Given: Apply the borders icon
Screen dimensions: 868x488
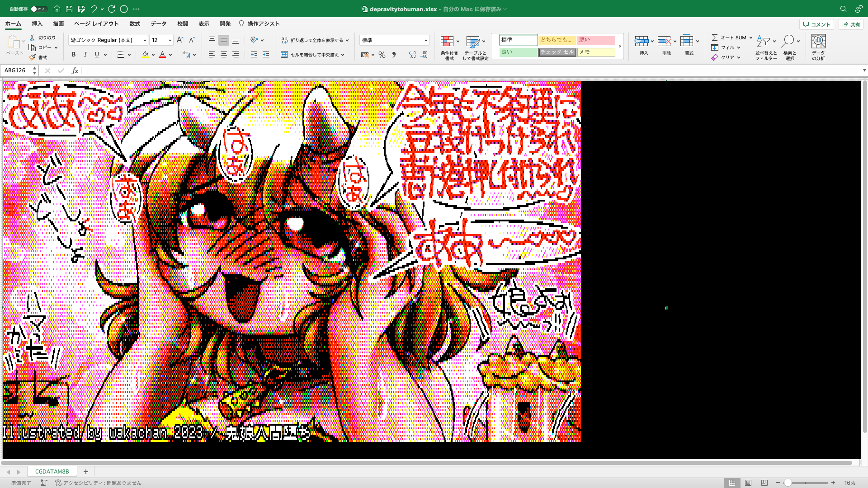Looking at the screenshot, I should 121,55.
